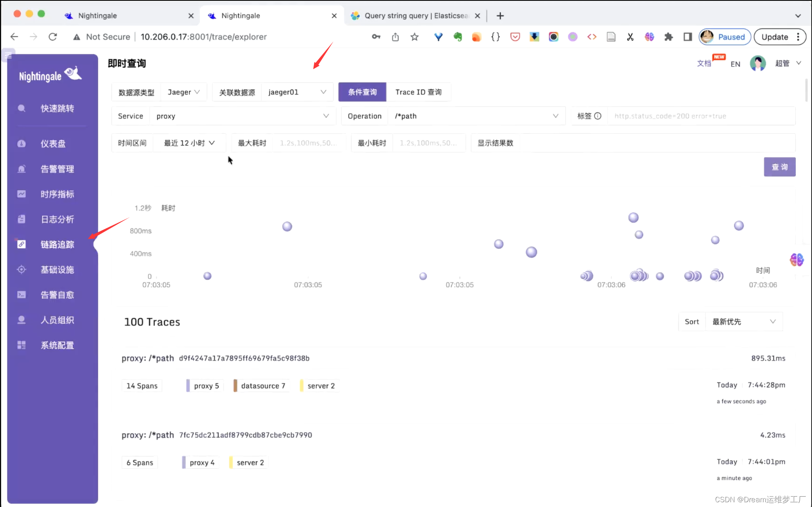Open the Sort 最新优先 dropdown
The width and height of the screenshot is (812, 507).
[743, 322]
